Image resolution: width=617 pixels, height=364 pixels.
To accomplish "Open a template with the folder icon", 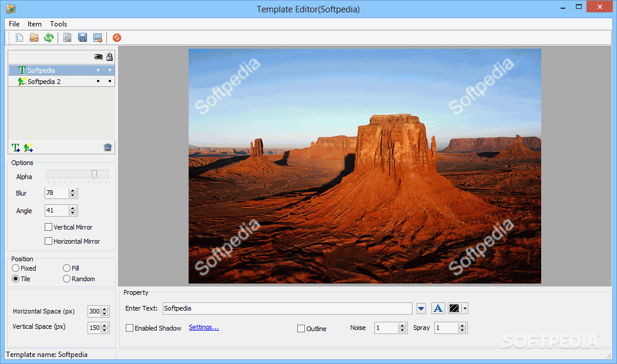I will click(x=34, y=38).
